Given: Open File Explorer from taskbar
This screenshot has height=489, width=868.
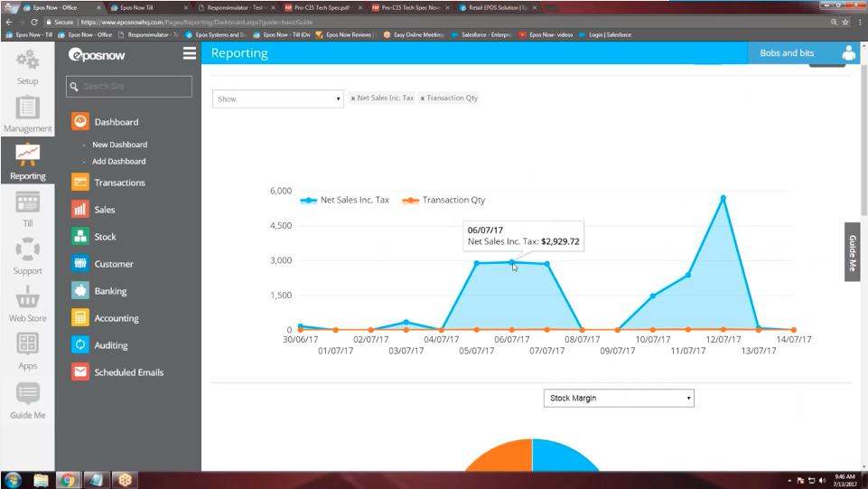Looking at the screenshot, I should click(41, 480).
